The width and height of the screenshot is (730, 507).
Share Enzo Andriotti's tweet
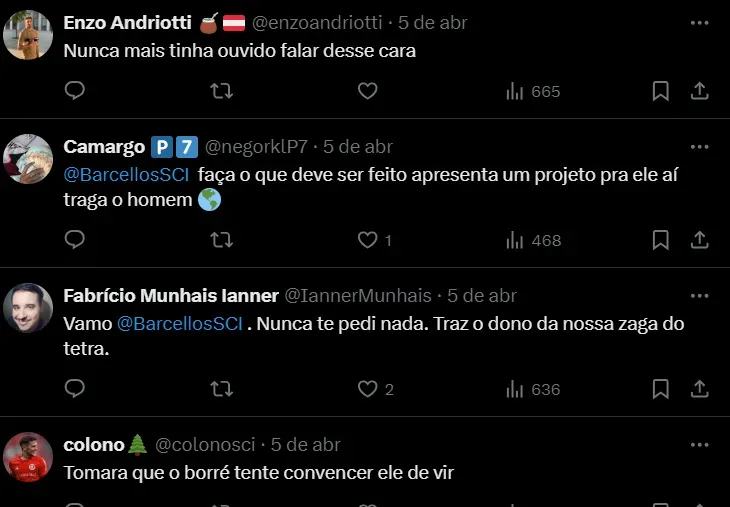pos(700,91)
